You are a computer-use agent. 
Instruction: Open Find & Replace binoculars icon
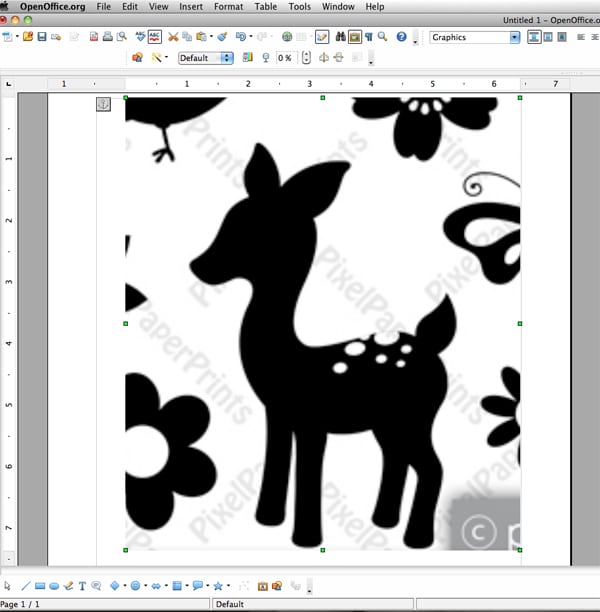click(340, 37)
